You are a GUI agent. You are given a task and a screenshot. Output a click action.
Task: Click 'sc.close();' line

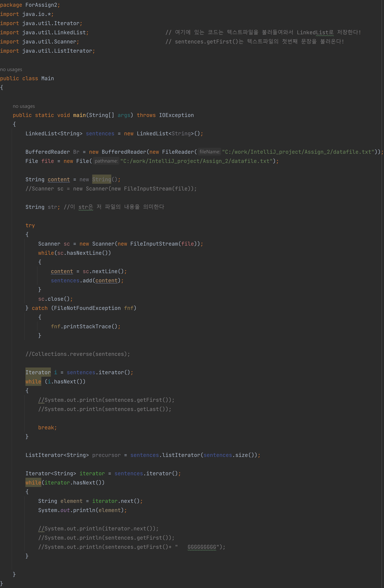tap(56, 299)
